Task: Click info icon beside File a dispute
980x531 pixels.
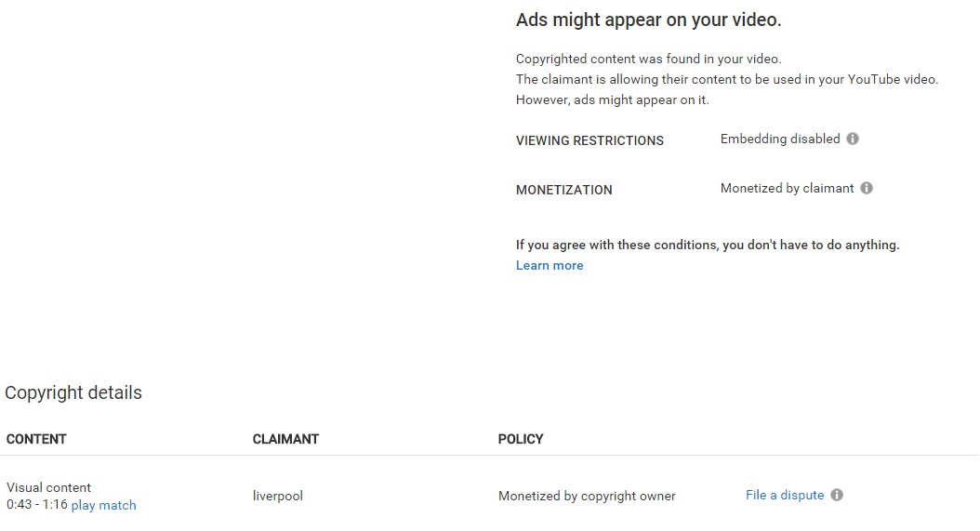Action: [x=837, y=496]
